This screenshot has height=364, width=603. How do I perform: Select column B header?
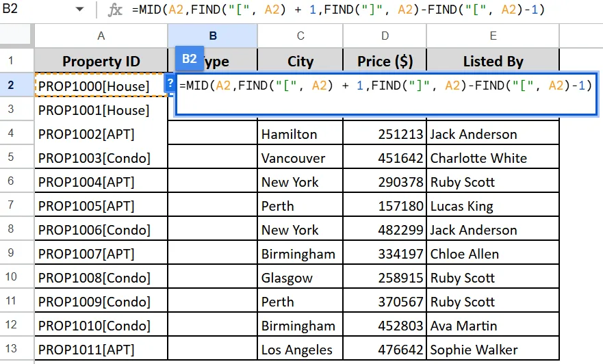[213, 36]
